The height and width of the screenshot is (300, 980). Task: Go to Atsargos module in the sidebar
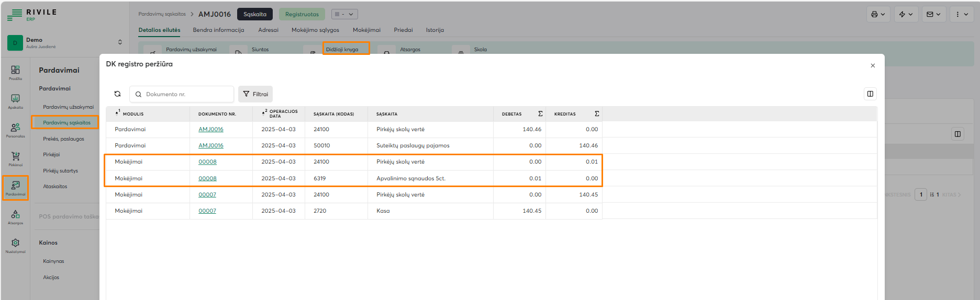pyautogui.click(x=16, y=217)
